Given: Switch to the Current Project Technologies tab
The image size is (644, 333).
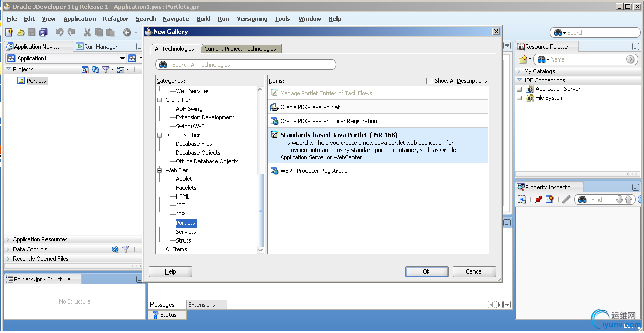Looking at the screenshot, I should tap(240, 49).
